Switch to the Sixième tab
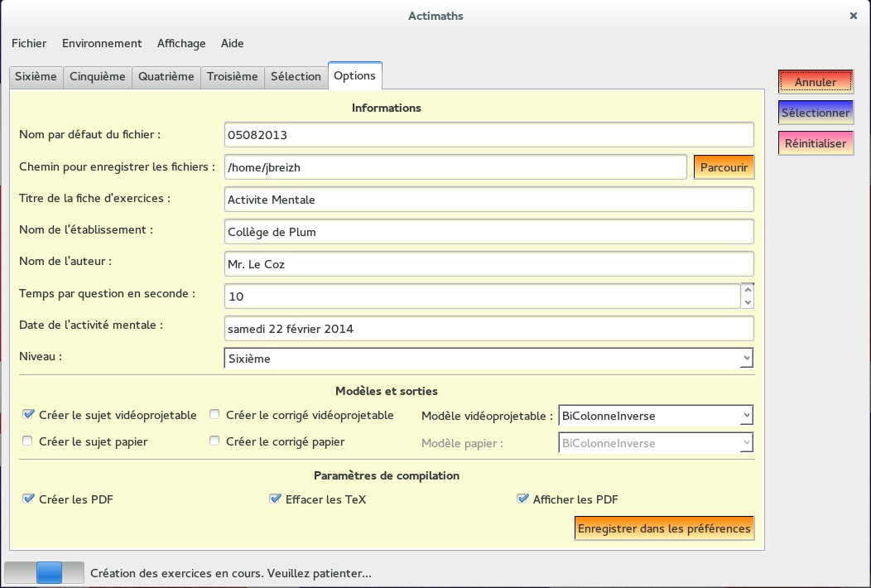Image resolution: width=871 pixels, height=588 pixels. [36, 76]
